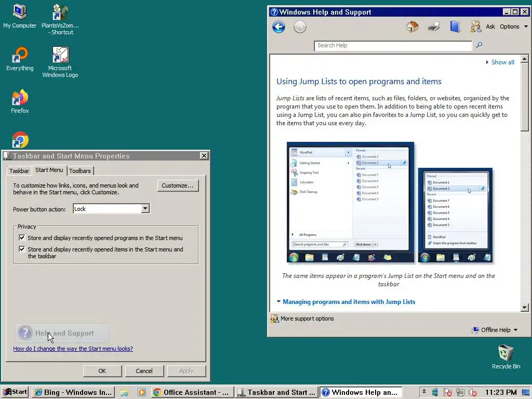The image size is (532, 399).
Task: Select the Chrome desktop shortcut icon
Action: 20,140
